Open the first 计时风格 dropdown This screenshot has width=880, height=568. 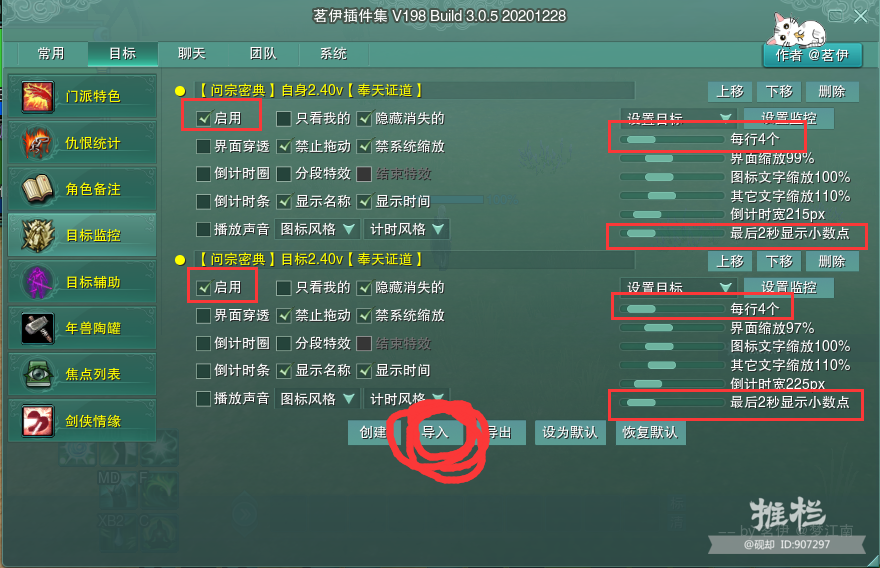click(x=406, y=229)
